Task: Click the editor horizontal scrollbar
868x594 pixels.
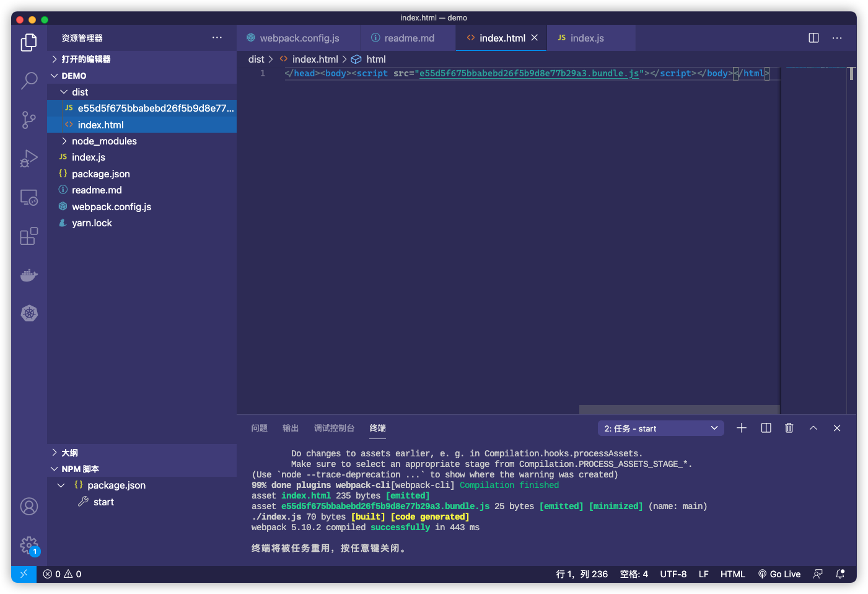Action: tap(679, 410)
